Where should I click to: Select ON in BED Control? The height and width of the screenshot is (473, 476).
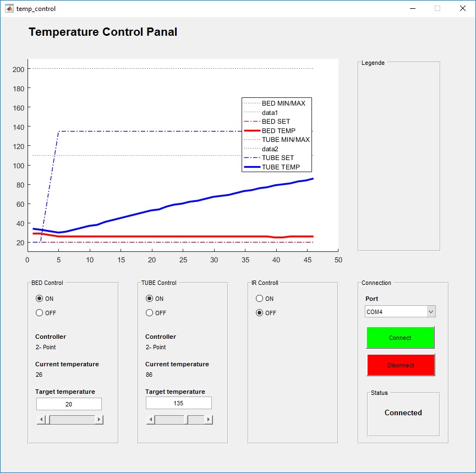[39, 299]
